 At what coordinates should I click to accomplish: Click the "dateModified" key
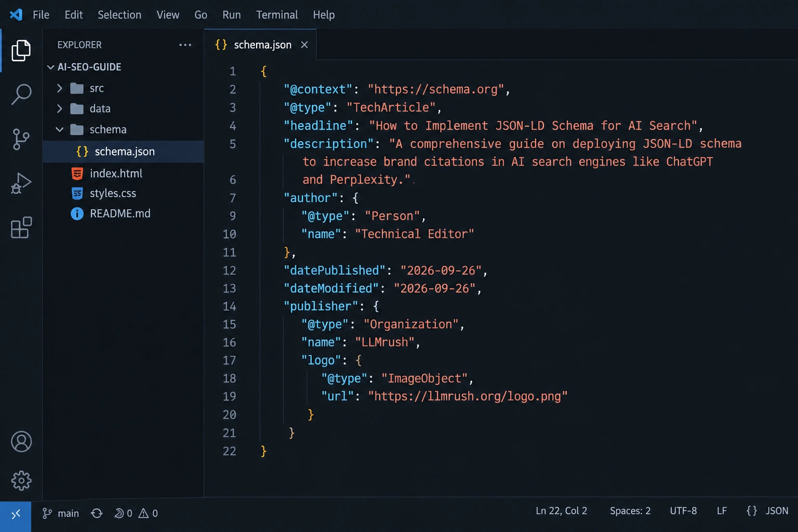331,288
